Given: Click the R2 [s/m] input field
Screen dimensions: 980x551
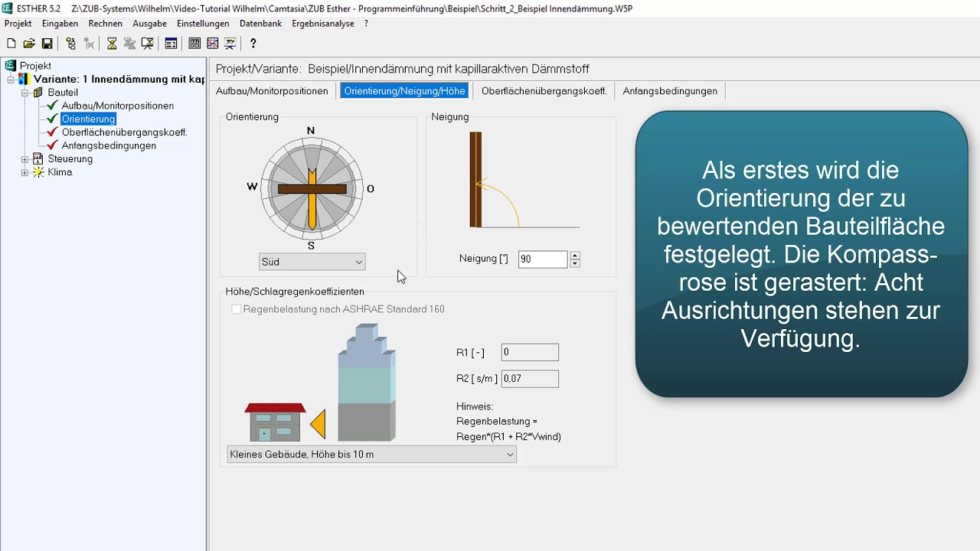Looking at the screenshot, I should [x=530, y=379].
